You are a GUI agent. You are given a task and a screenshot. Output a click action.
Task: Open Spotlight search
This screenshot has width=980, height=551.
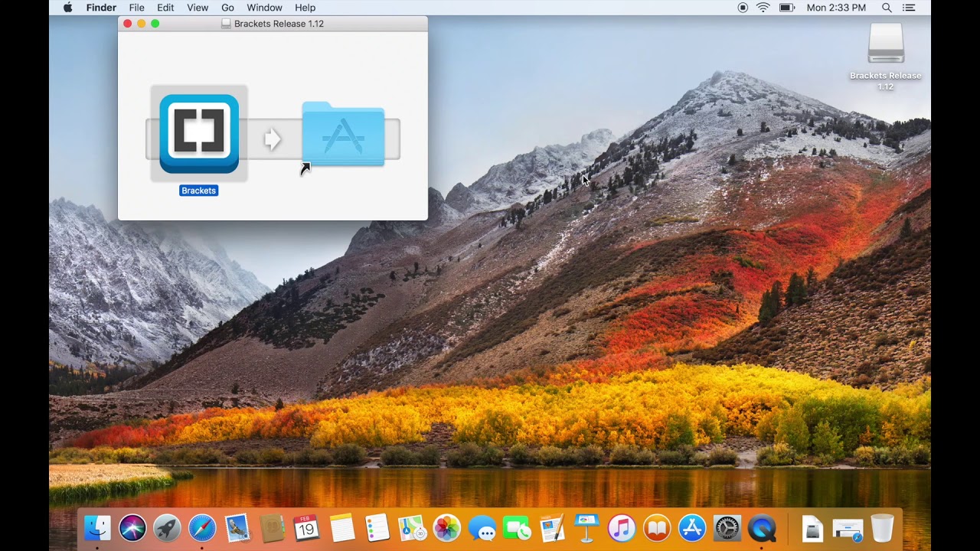click(x=887, y=8)
